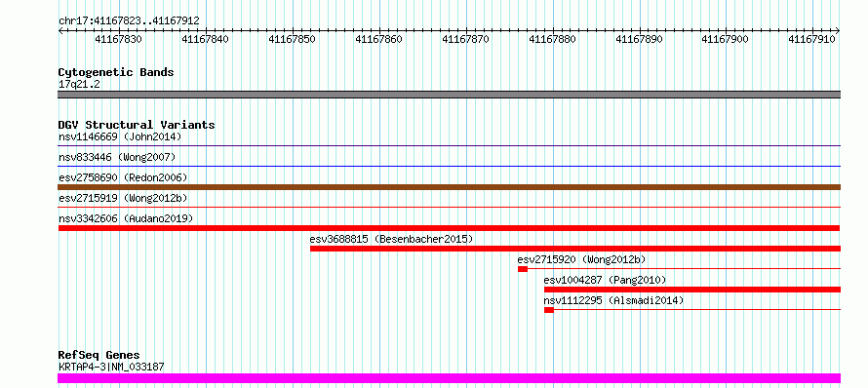
Task: Click ruler position 41167900
Action: [x=726, y=39]
